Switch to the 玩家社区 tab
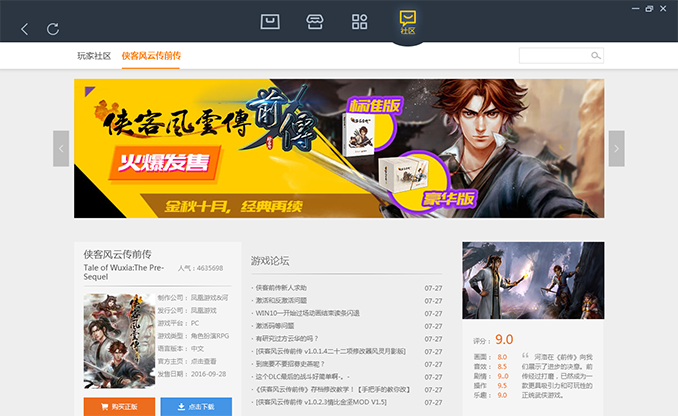The width and height of the screenshot is (678, 416). click(x=94, y=56)
